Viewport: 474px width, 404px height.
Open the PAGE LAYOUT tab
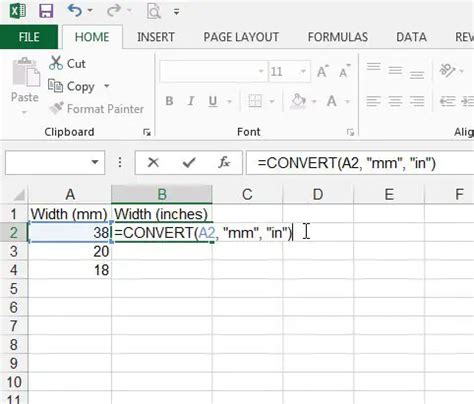click(241, 37)
